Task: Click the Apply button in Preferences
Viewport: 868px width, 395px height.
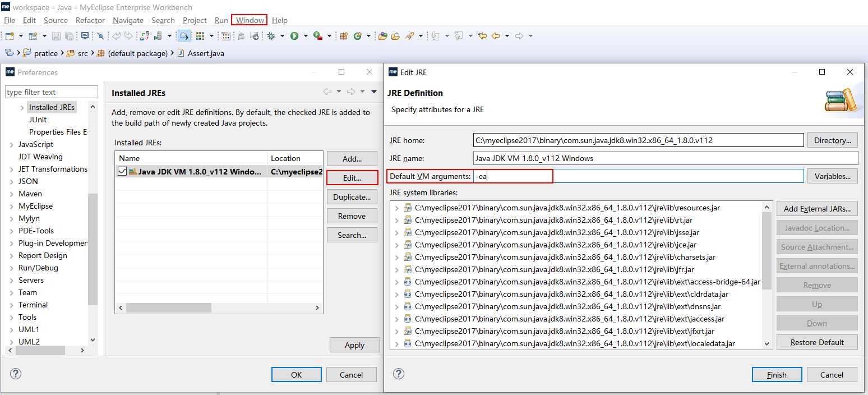Action: coord(354,345)
